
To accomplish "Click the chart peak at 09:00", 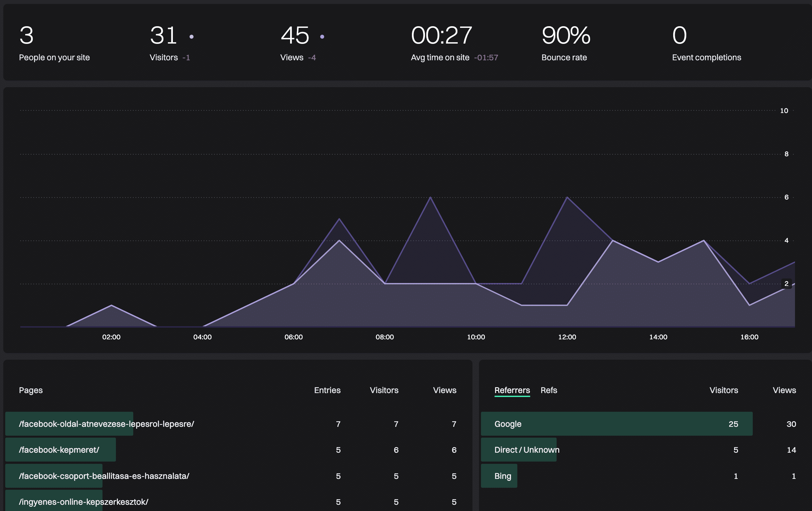I will pos(430,197).
